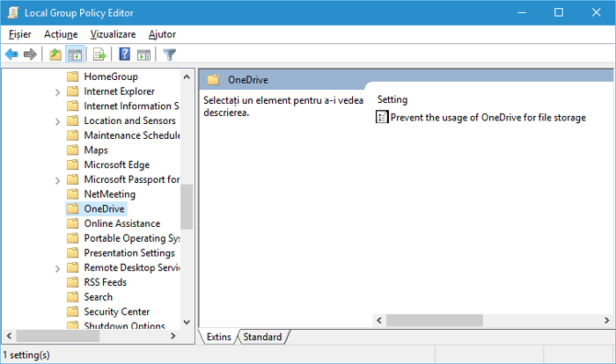
Task: Click the policy setting icon beside Prevent usage
Action: (382, 117)
